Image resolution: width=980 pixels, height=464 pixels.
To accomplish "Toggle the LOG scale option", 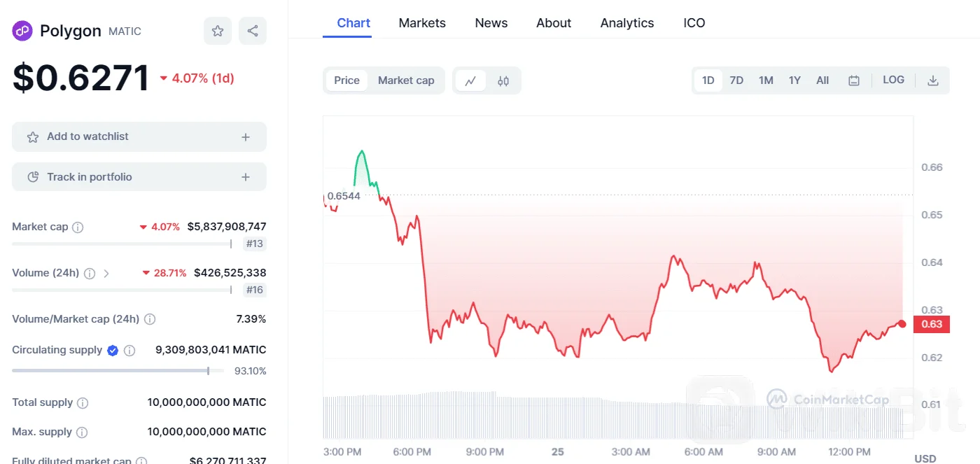I will point(893,80).
